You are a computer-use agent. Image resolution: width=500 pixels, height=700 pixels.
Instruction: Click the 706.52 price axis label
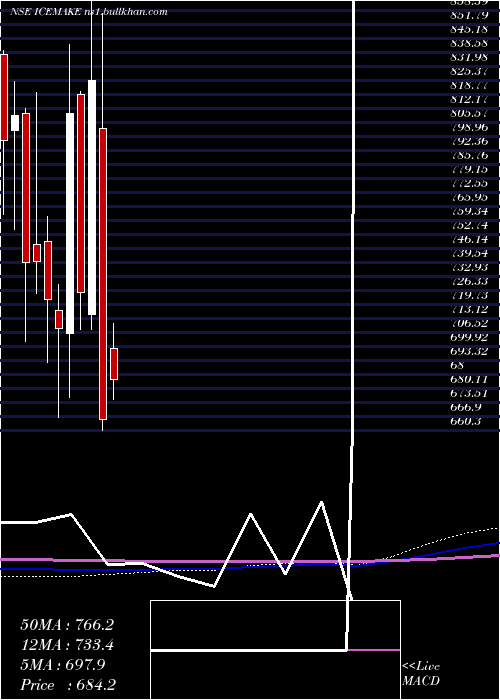469,323
